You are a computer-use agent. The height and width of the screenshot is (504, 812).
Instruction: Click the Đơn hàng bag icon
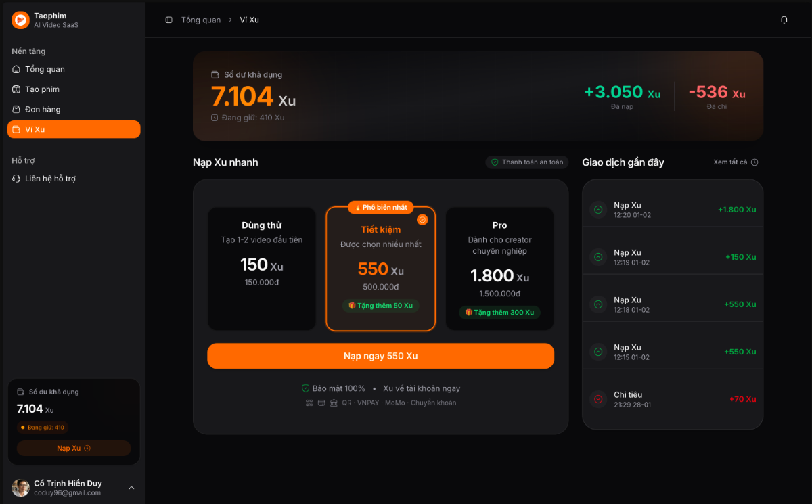coord(15,109)
